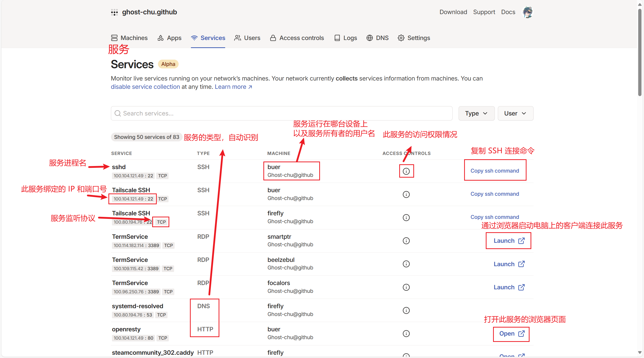Click the SERVICE column header
644x358 pixels.
pyautogui.click(x=122, y=153)
